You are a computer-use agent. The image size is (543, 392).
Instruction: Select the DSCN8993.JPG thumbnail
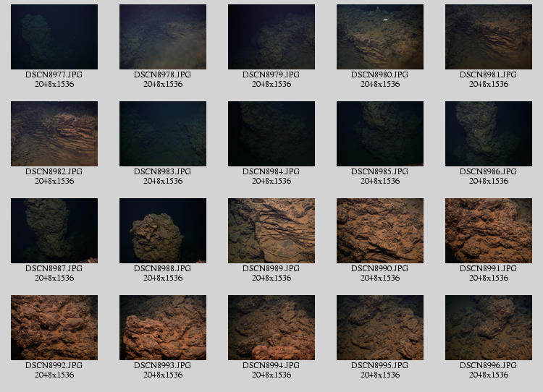pos(163,328)
